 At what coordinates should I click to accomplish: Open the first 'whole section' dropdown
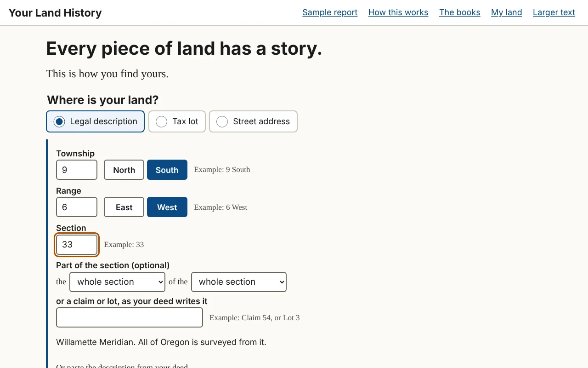point(117,282)
